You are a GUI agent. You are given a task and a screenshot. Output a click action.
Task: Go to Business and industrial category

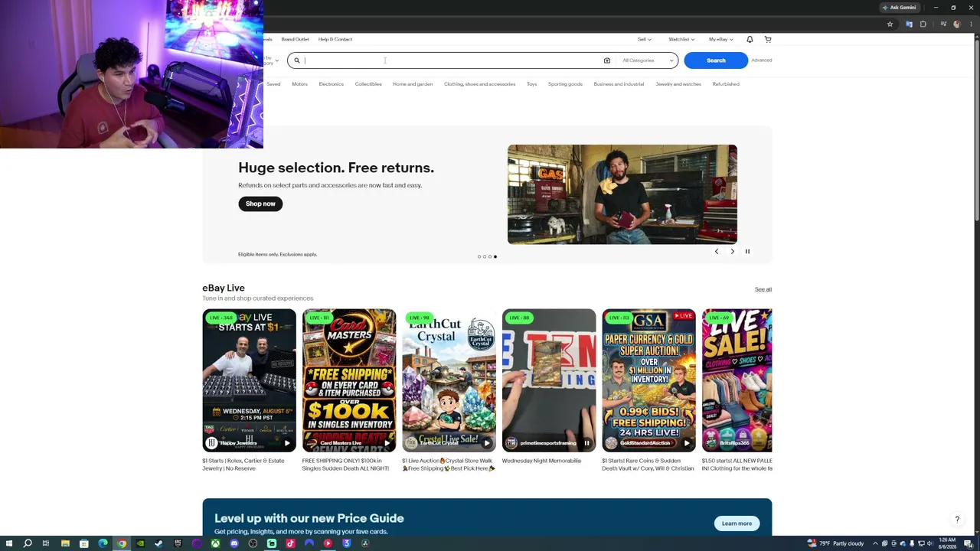[x=619, y=84]
